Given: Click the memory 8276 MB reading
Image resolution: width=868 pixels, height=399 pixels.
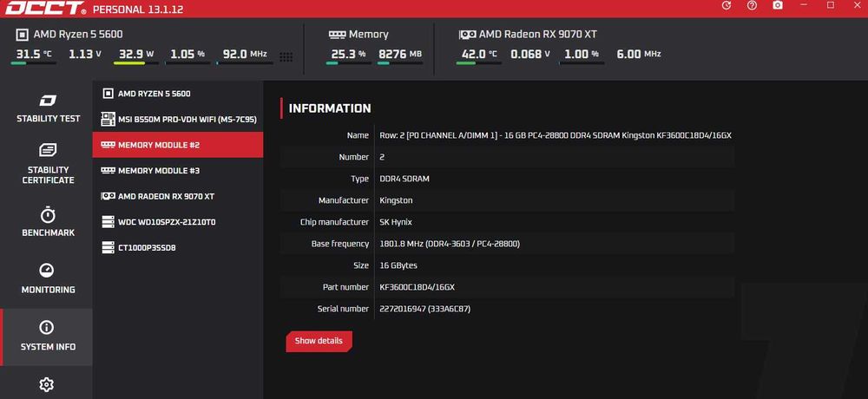Looking at the screenshot, I should pyautogui.click(x=400, y=55).
